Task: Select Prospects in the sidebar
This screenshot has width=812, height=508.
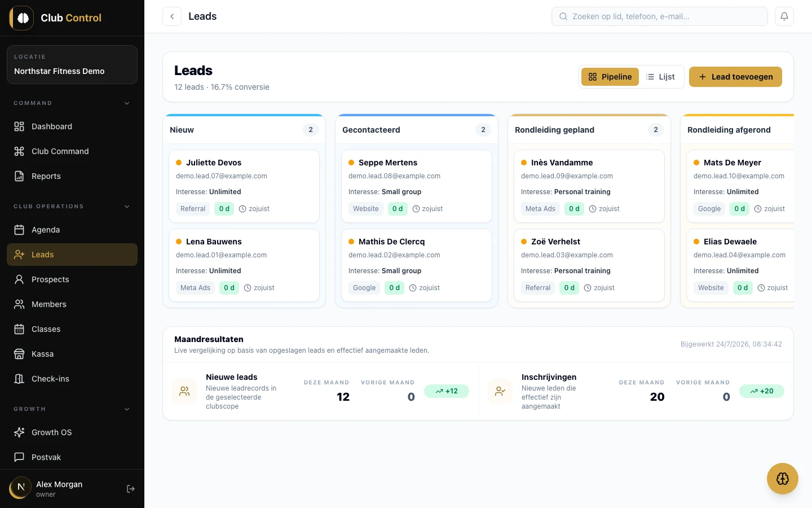Action: (x=72, y=279)
